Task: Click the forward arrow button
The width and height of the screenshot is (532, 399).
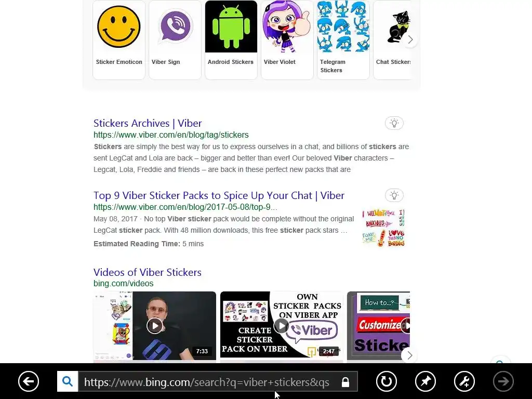Action: pyautogui.click(x=503, y=381)
